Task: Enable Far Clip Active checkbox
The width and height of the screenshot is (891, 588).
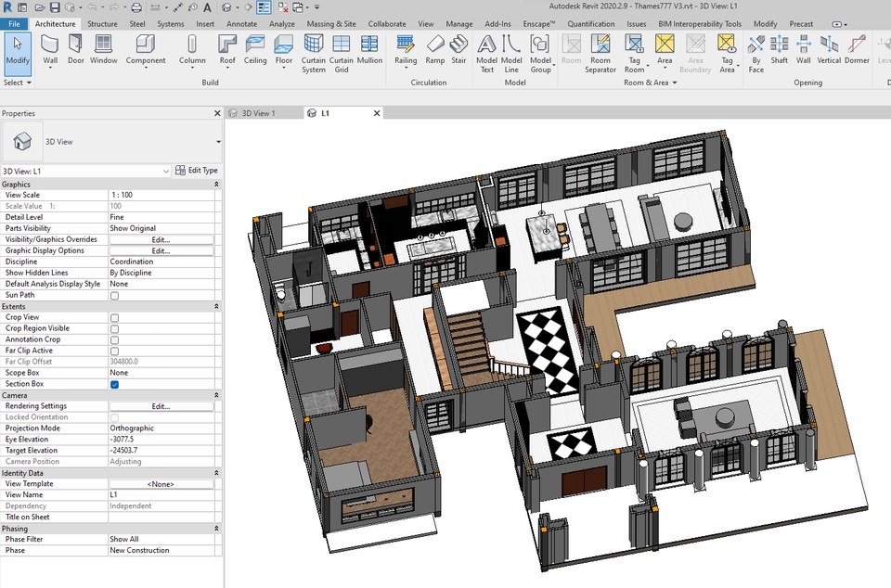Action: (x=114, y=352)
